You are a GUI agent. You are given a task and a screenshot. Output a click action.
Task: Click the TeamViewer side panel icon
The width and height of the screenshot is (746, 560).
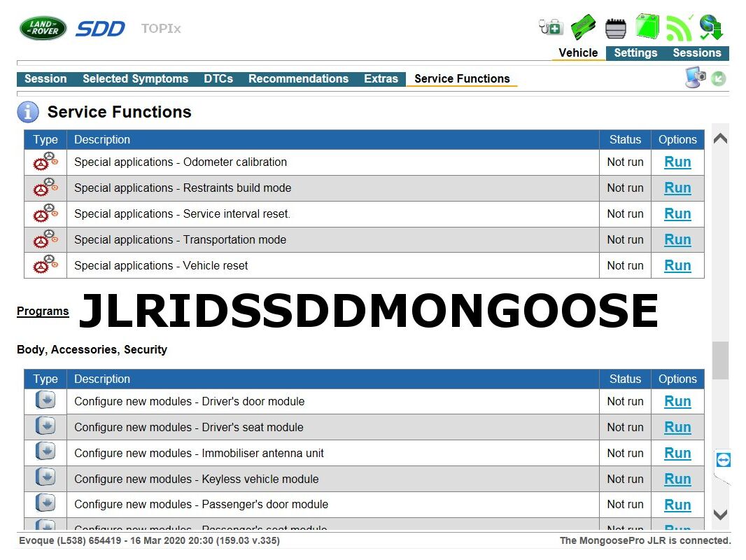(723, 460)
